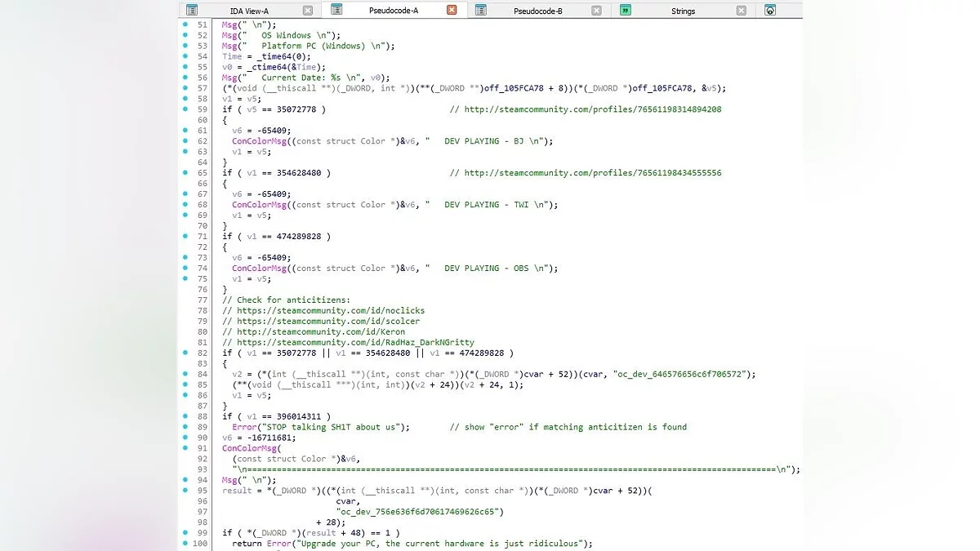The height and width of the screenshot is (551, 980).
Task: Click the value 474289828 on line 71
Action: coord(299,237)
